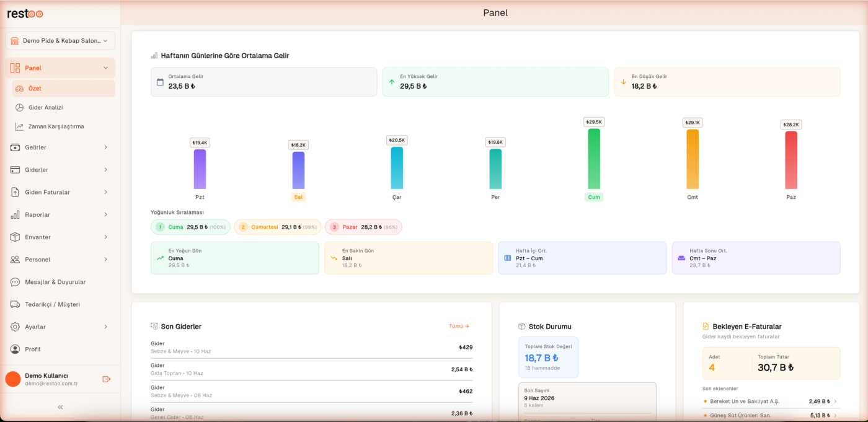
Task: Click the orange Cmt bar in chart
Action: pos(693,159)
